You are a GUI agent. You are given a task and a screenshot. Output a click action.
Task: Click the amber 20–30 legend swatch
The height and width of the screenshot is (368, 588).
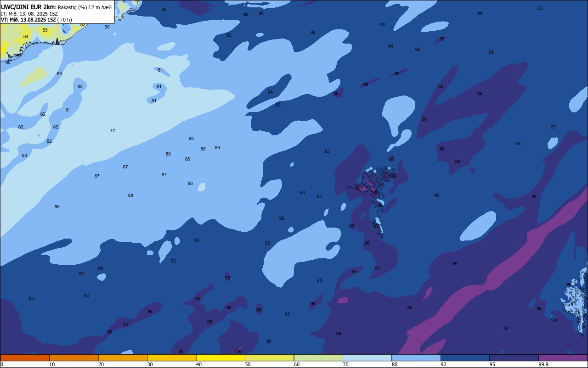point(123,357)
